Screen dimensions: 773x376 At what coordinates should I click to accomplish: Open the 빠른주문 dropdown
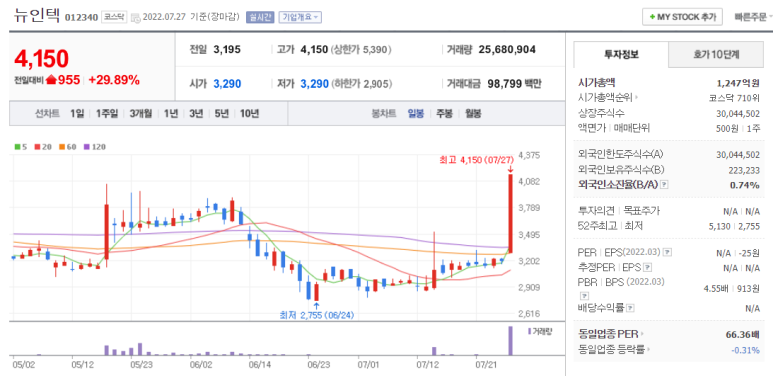[x=753, y=17]
